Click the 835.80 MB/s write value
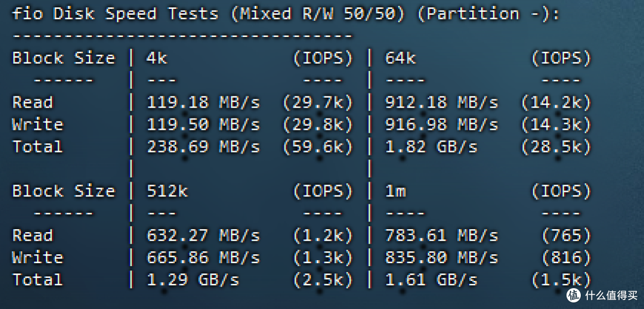This screenshot has width=644, height=309. click(441, 258)
